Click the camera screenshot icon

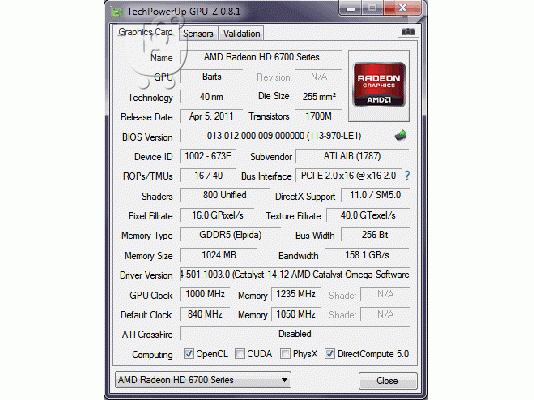(408, 32)
